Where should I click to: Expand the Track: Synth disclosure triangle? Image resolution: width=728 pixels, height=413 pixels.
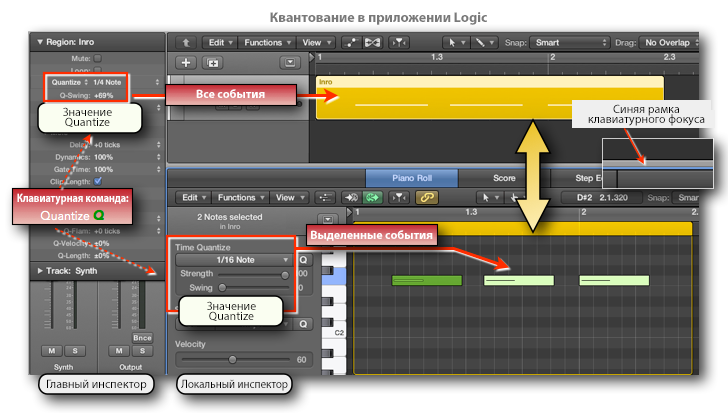coord(40,271)
